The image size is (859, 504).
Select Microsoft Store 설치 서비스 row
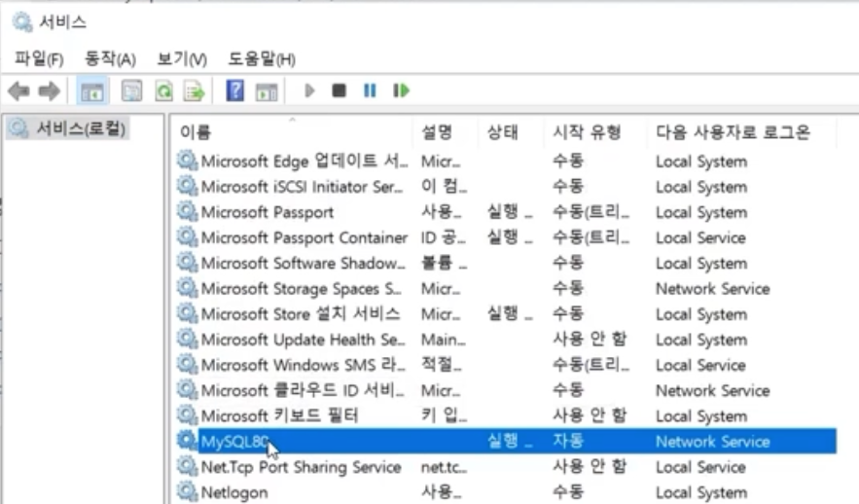pyautogui.click(x=506, y=314)
